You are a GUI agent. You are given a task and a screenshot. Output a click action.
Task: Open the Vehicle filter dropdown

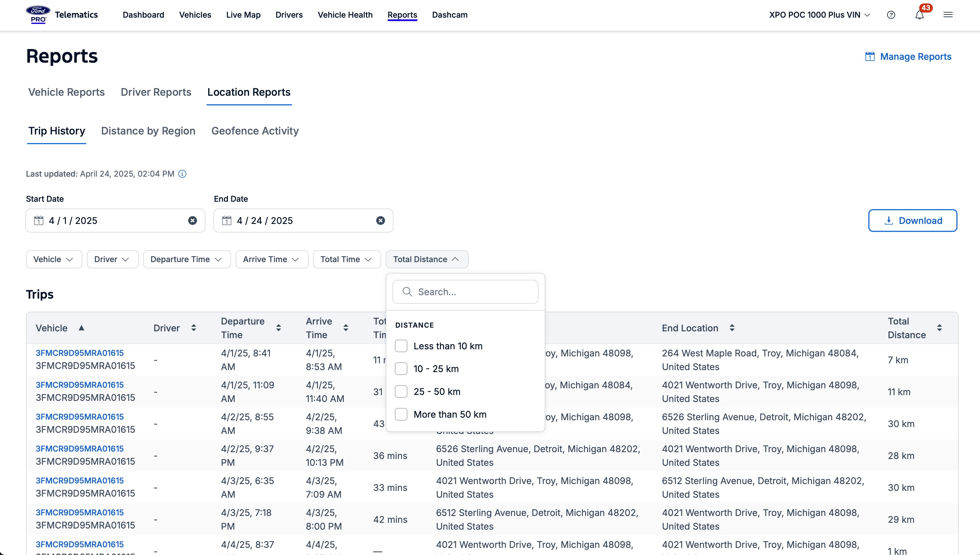point(53,259)
